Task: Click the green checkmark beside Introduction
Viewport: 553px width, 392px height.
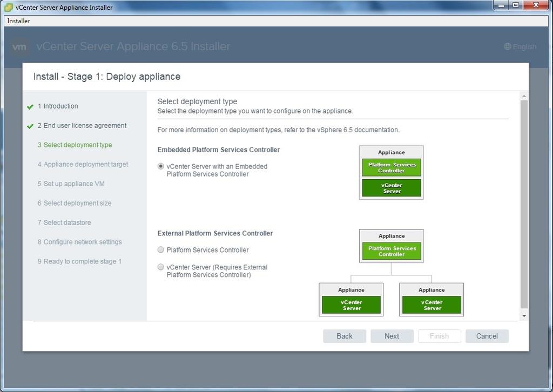Action: [x=30, y=106]
